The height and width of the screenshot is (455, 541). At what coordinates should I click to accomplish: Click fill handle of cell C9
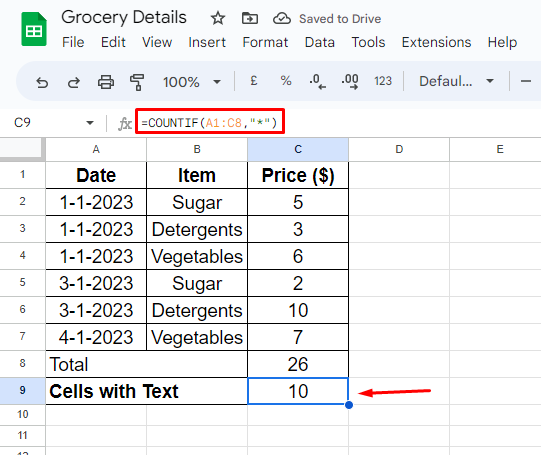tap(348, 405)
